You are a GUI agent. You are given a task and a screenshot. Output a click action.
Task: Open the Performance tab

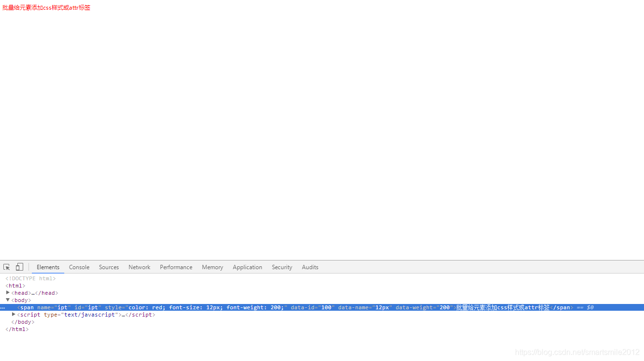pyautogui.click(x=176, y=267)
